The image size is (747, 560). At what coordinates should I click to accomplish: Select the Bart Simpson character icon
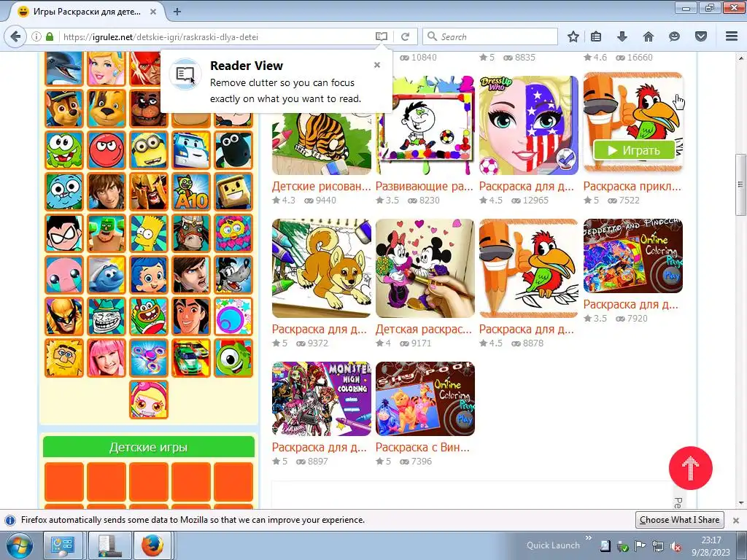pyautogui.click(x=149, y=233)
